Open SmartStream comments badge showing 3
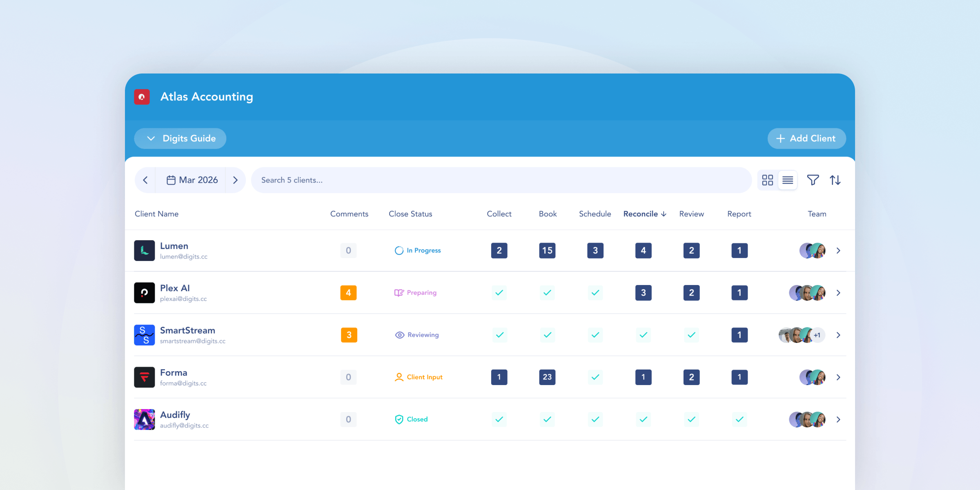 (x=349, y=335)
